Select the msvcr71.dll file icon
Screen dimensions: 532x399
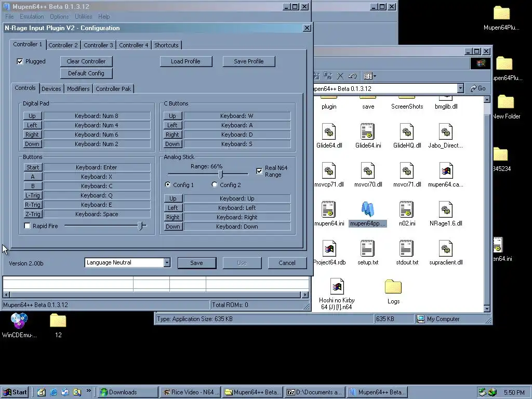pos(406,170)
